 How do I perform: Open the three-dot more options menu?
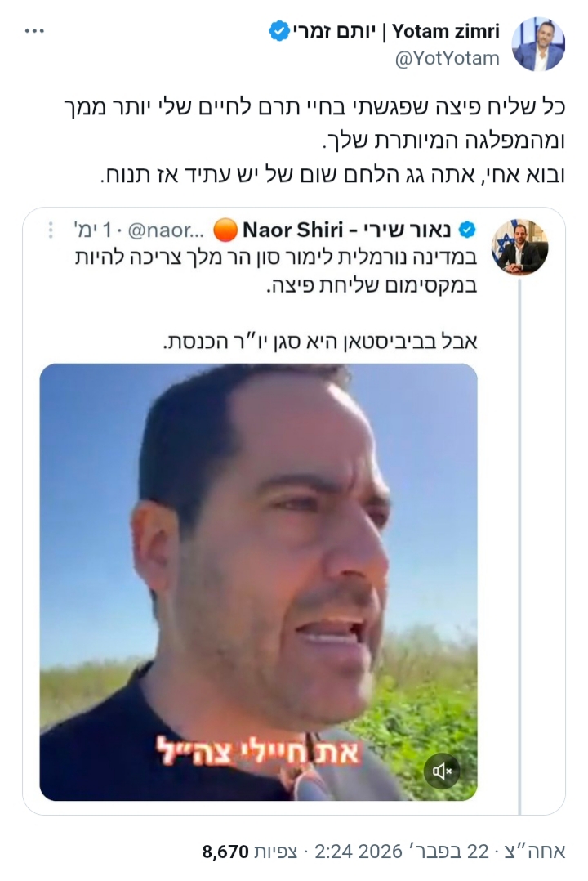tap(34, 31)
